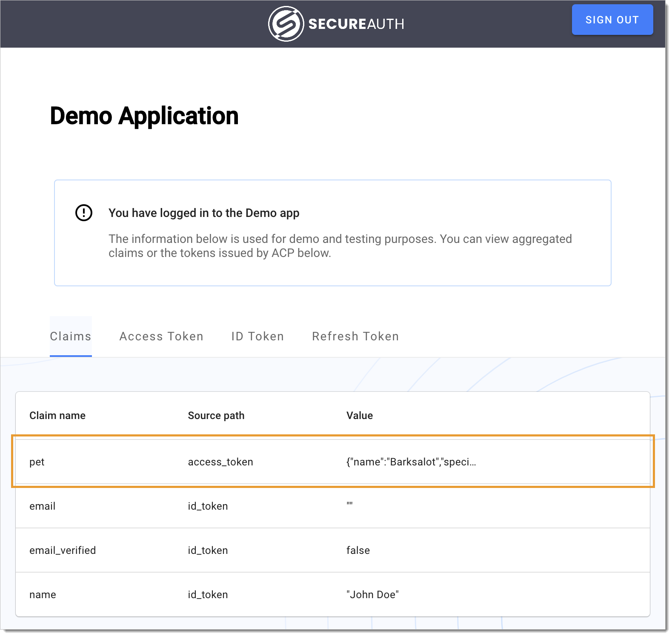Click "id_token" in the email_verified row
The height and width of the screenshot is (636, 672).
(x=208, y=550)
